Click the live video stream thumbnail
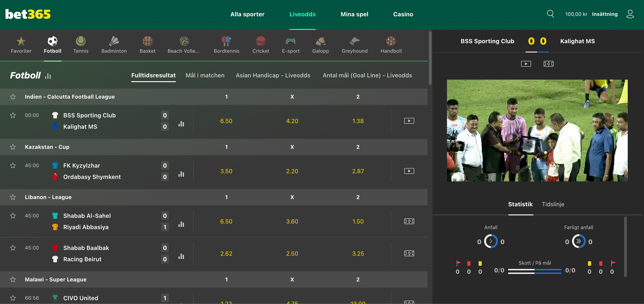This screenshot has height=304, width=644. click(537, 130)
